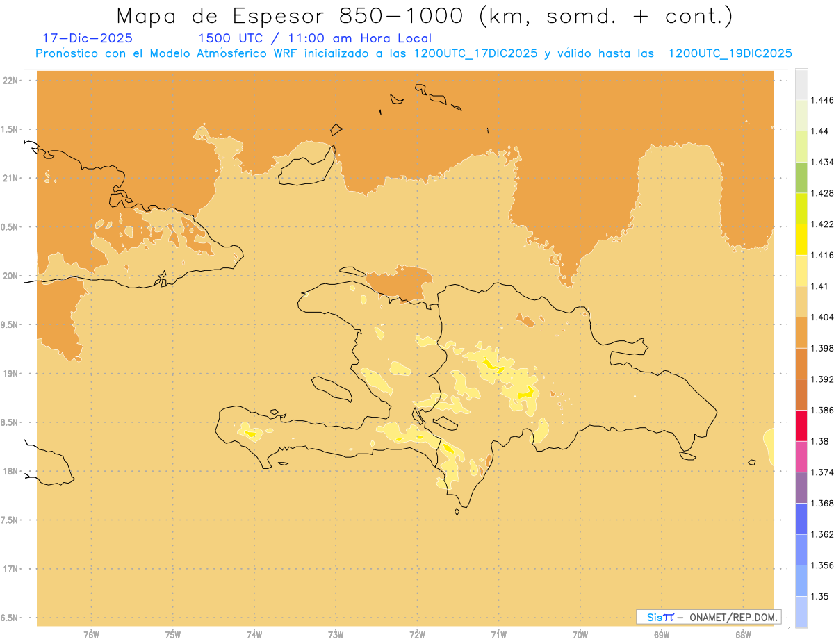Click the green swatch between 1.428 and 1.434
Screen dimensions: 834x644
coord(801,178)
